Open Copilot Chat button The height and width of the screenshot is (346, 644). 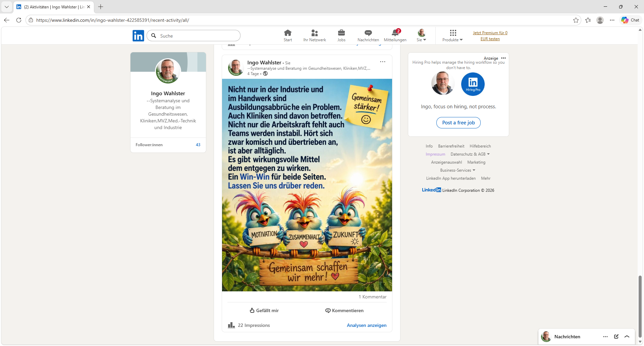tap(630, 20)
